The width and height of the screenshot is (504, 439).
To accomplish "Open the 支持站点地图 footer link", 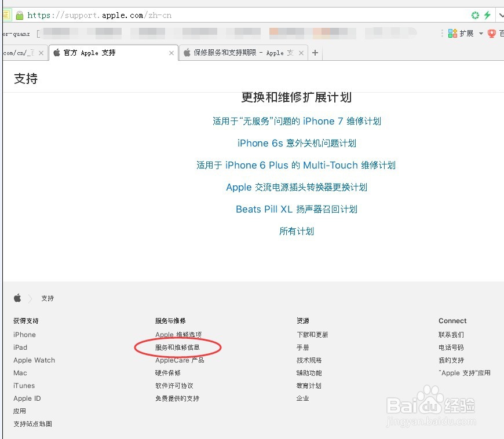I will coord(32,424).
